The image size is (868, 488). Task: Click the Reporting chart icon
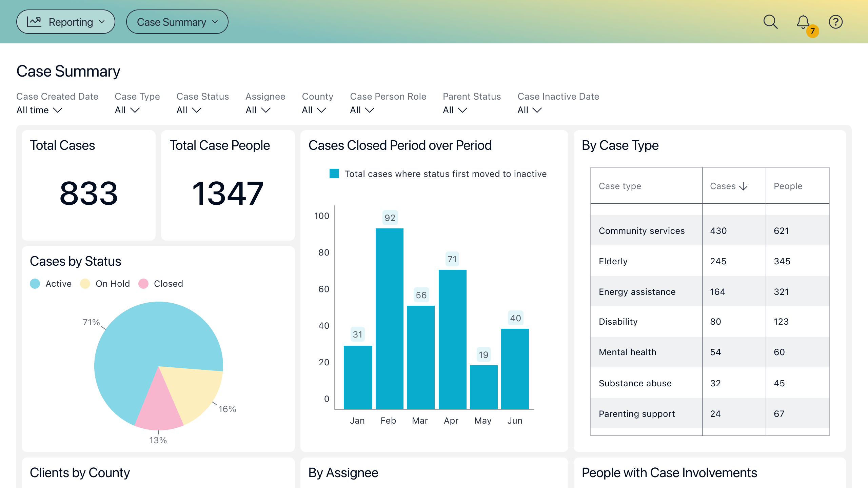point(34,22)
